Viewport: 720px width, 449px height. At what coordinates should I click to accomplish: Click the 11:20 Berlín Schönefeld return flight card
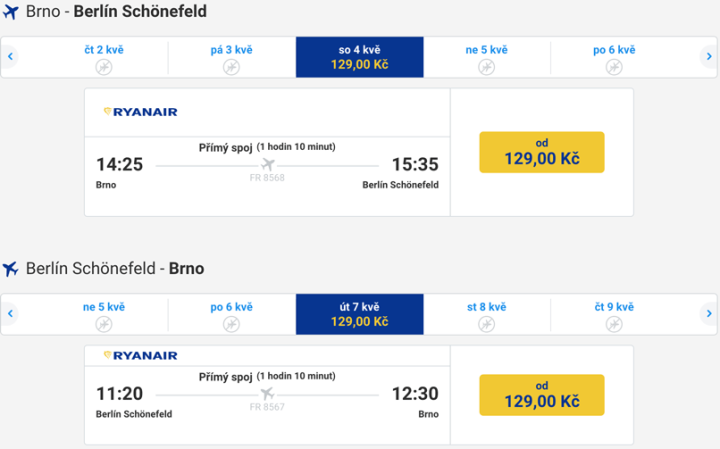coord(267,395)
